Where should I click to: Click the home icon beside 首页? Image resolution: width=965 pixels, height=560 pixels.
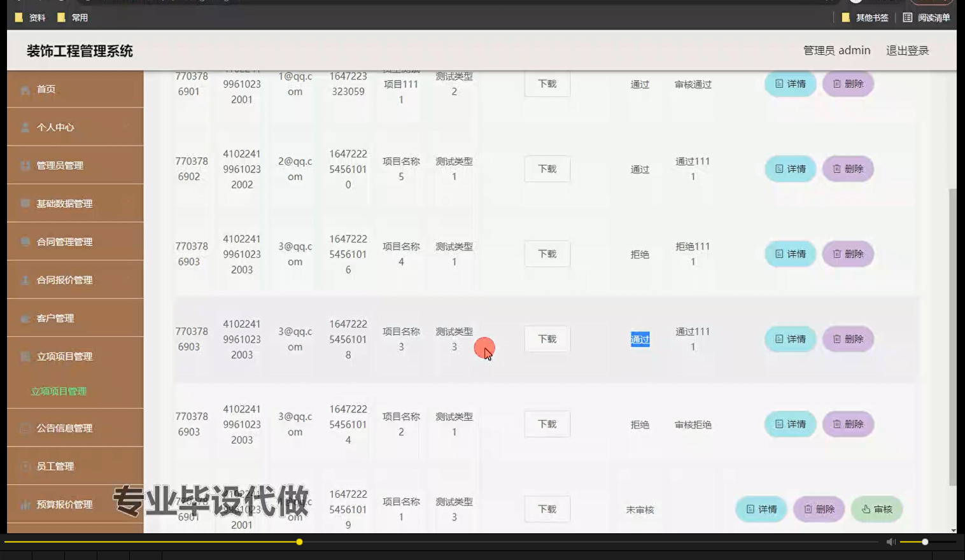(x=25, y=89)
